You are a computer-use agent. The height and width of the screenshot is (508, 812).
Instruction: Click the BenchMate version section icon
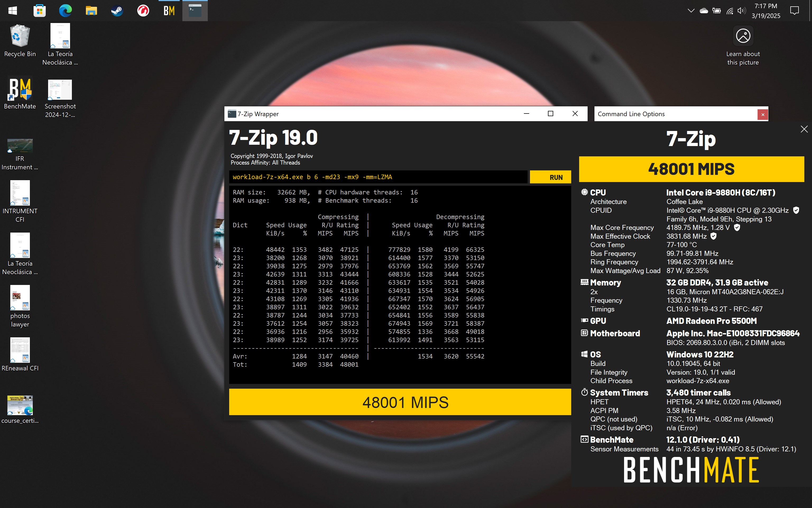click(584, 439)
